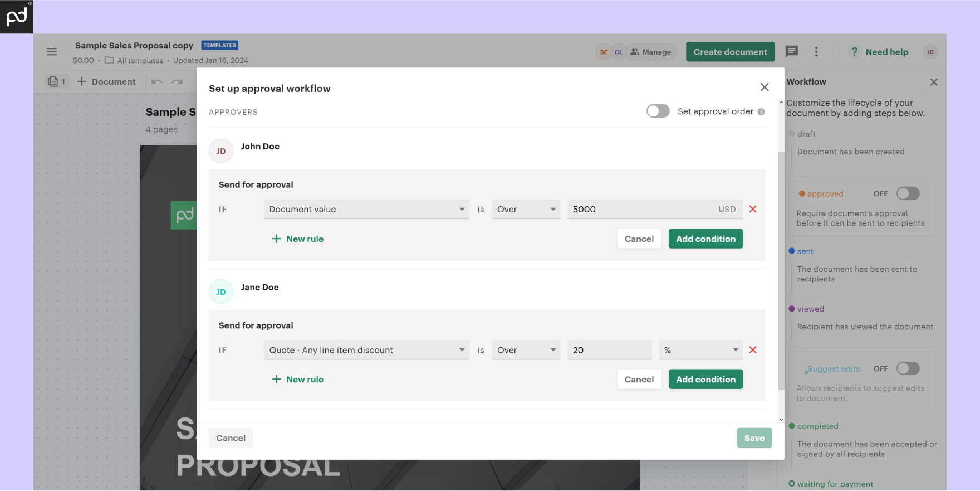This screenshot has height=491, width=980.
Task: Click the info icon beside Set approval order
Action: (x=761, y=111)
